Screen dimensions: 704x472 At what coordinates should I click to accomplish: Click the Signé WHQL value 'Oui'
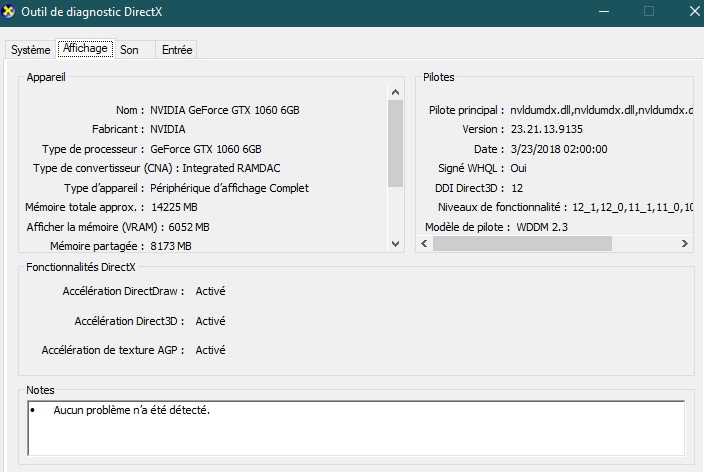[518, 168]
